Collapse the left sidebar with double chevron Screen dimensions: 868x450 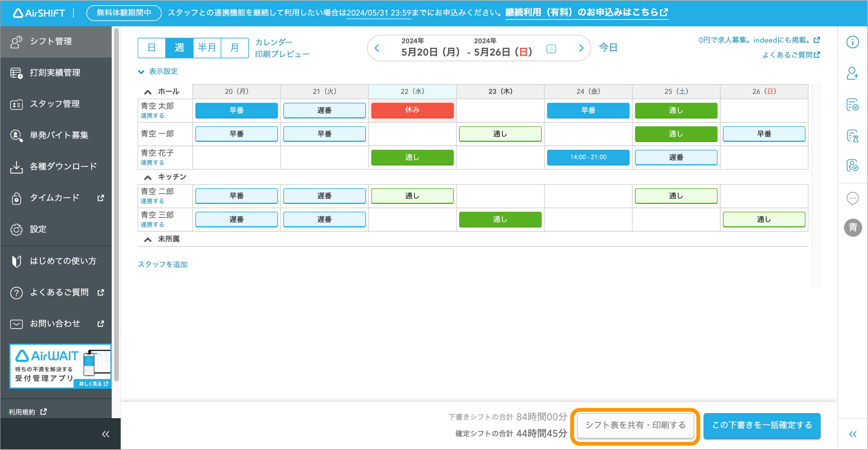105,434
